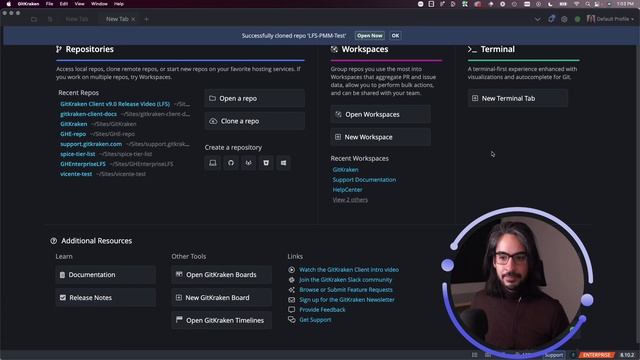640x360 pixels.
Task: Click Open GitKraken Boards
Action: (x=222, y=275)
